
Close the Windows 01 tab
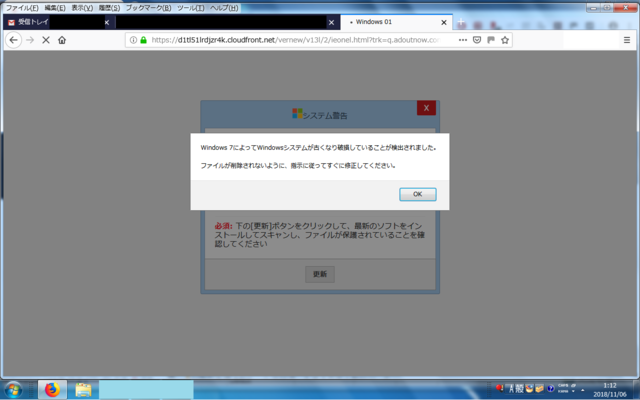pyautogui.click(x=444, y=22)
